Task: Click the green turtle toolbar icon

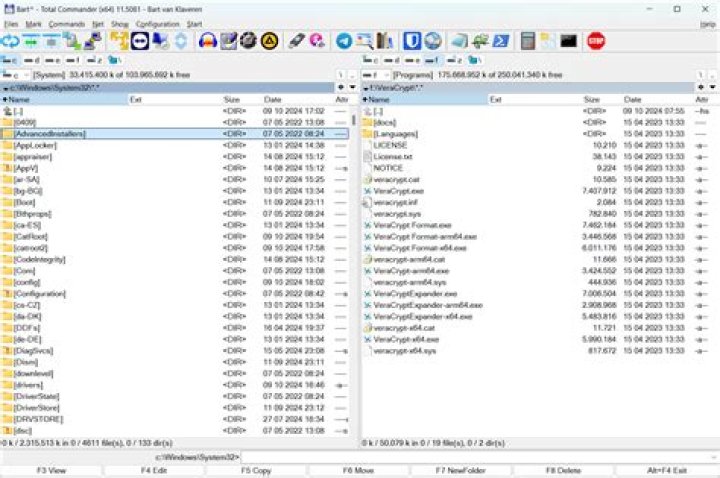Action: pos(480,41)
